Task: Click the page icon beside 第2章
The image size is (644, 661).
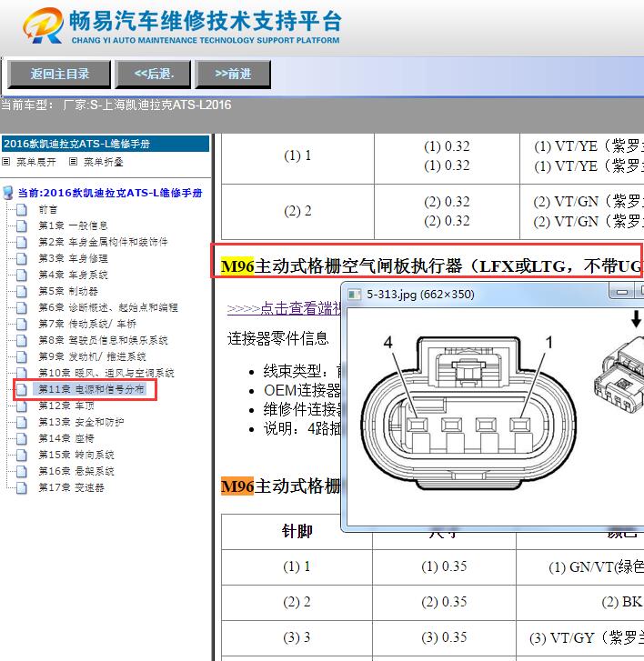Action: click(22, 242)
